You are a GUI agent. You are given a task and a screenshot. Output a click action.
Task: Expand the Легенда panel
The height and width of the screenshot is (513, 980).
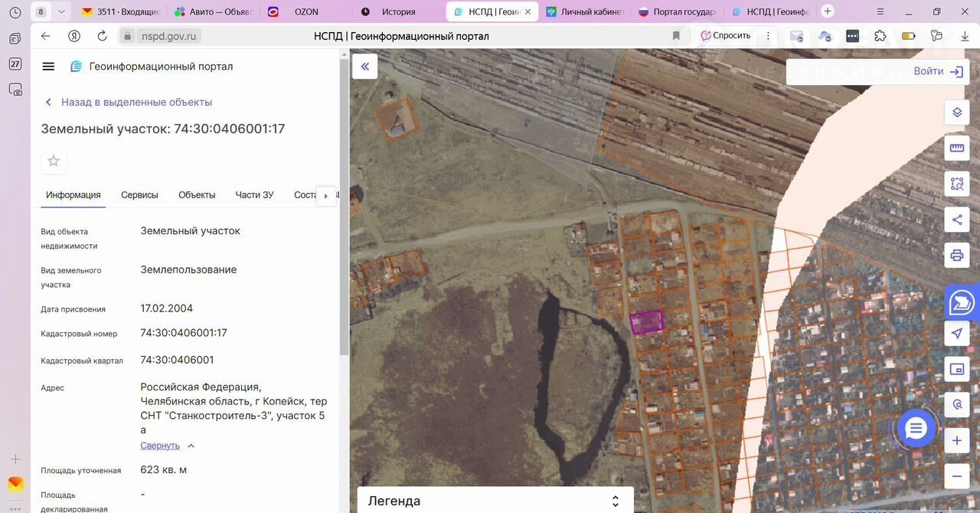(x=615, y=502)
